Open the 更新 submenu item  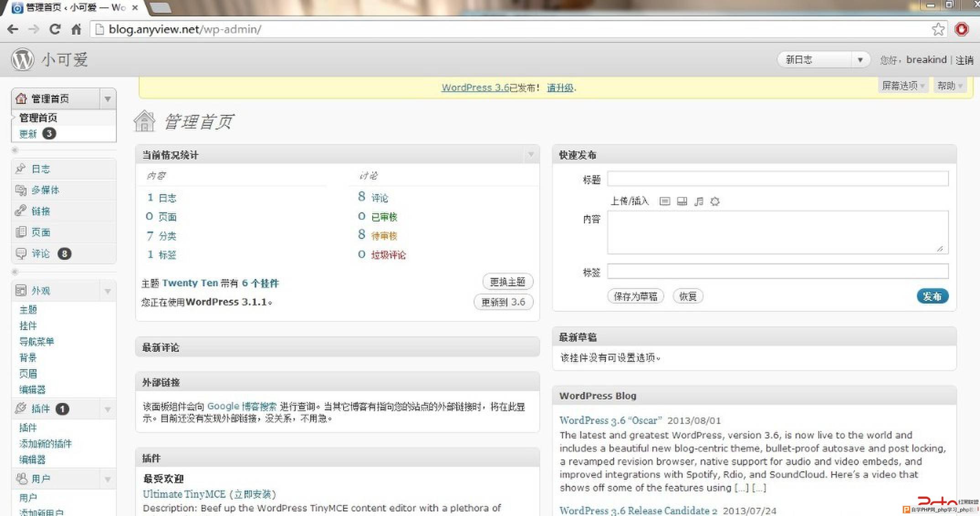(28, 134)
